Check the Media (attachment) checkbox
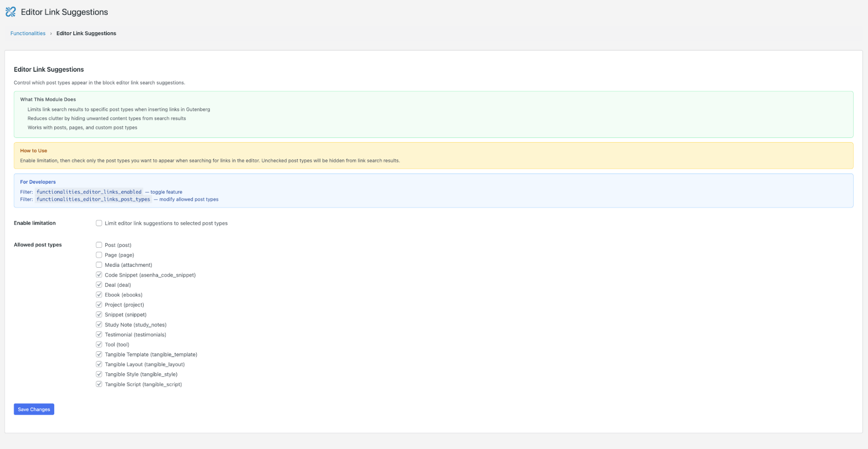868x449 pixels. pos(99,265)
